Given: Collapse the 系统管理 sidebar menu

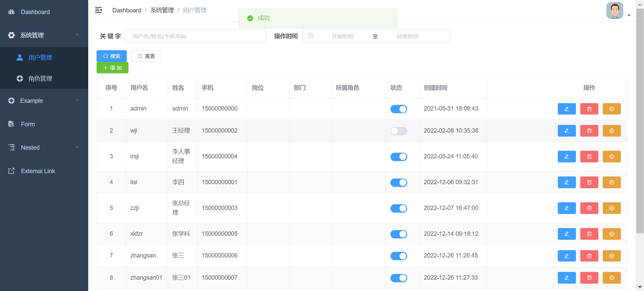Looking at the screenshot, I should [x=44, y=35].
